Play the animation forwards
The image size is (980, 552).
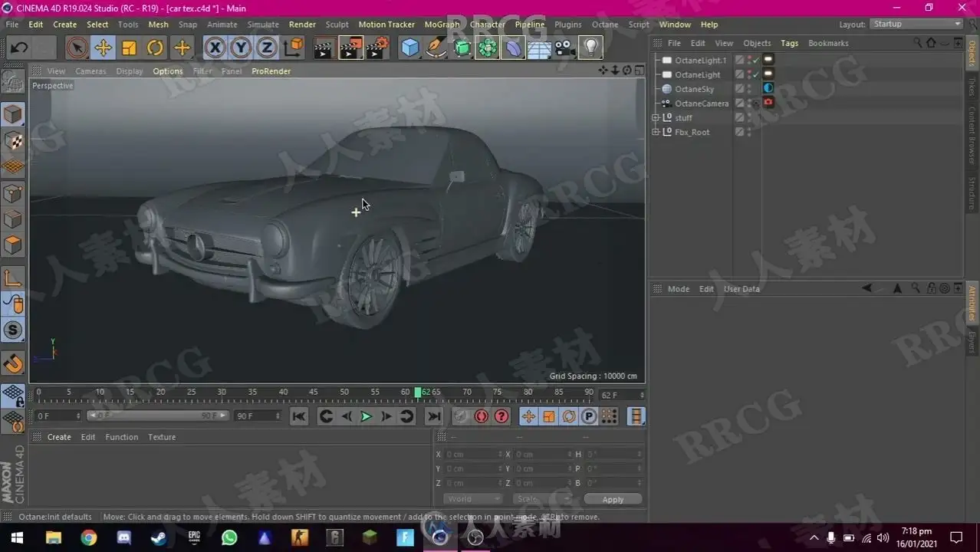pyautogui.click(x=366, y=416)
